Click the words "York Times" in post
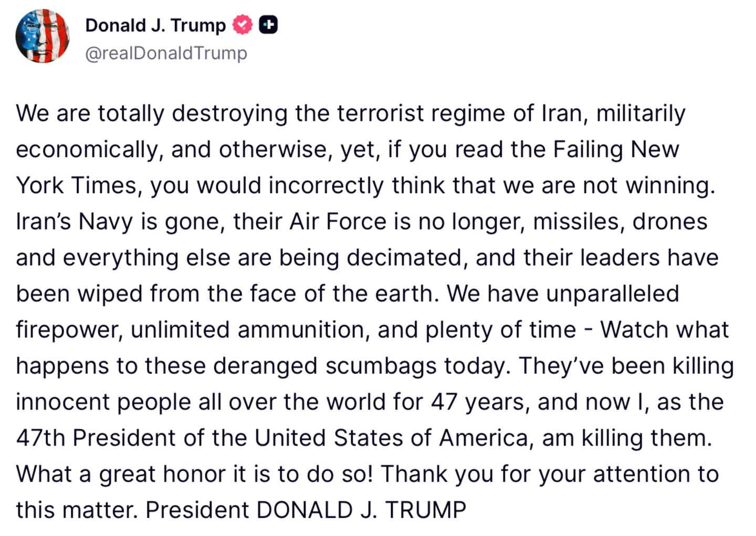 pyautogui.click(x=76, y=185)
